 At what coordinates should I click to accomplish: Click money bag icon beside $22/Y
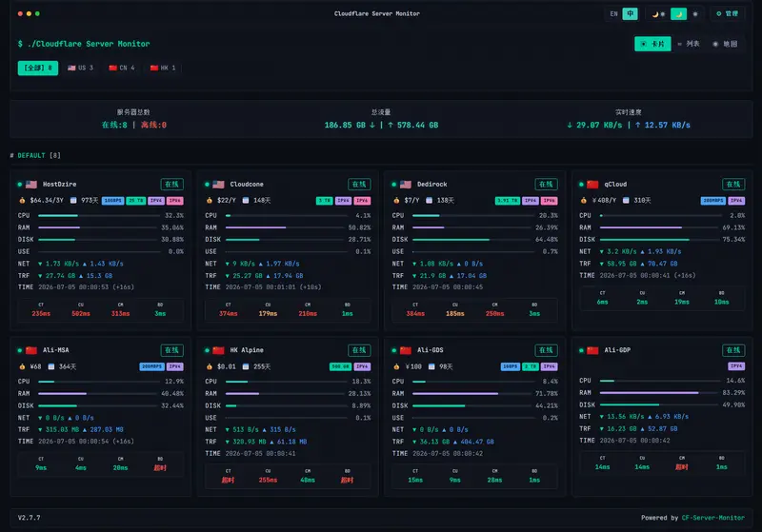click(209, 201)
